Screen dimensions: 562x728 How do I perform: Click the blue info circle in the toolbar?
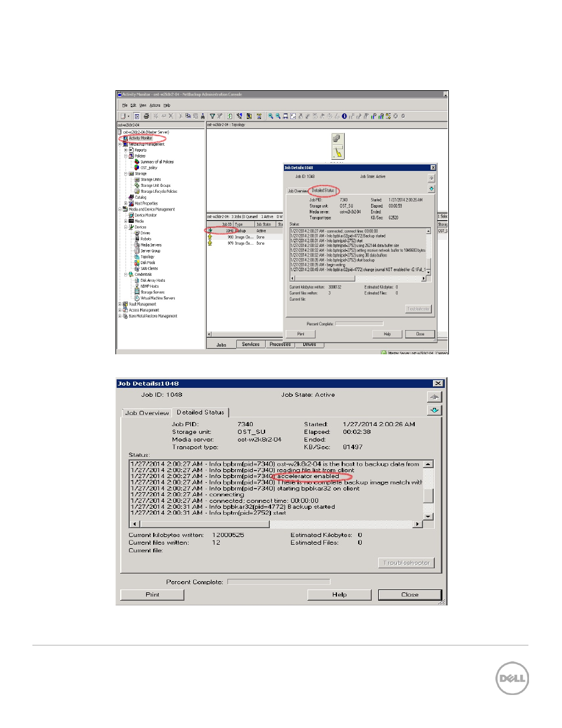344,116
